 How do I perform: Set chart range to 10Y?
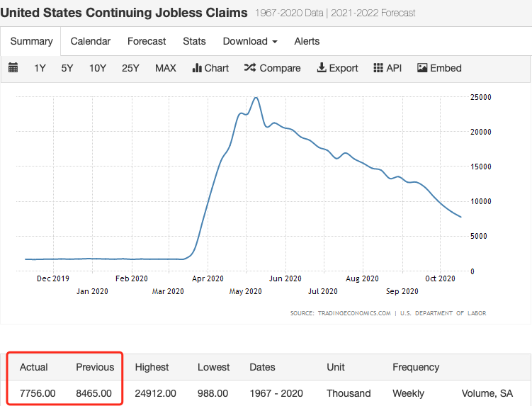98,68
